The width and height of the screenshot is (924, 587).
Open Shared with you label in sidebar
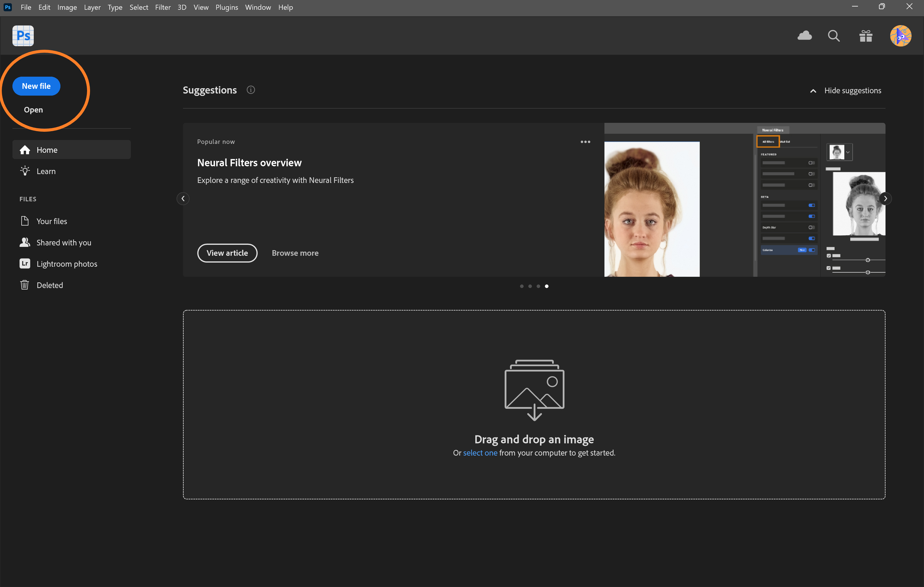point(64,242)
